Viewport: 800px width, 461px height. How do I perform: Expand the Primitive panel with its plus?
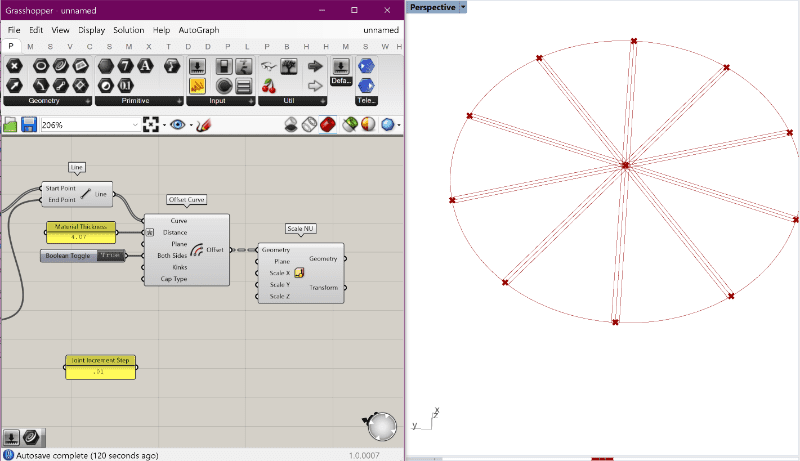pyautogui.click(x=179, y=101)
